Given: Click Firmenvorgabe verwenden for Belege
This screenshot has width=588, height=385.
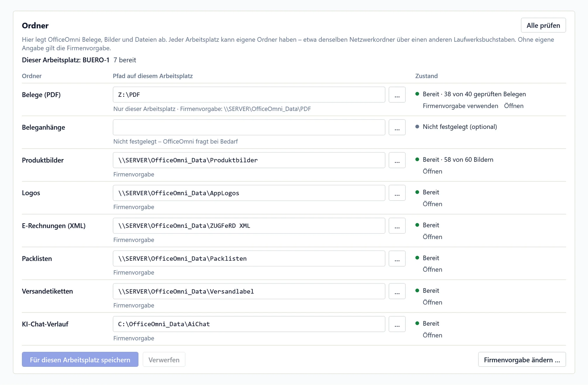Looking at the screenshot, I should (460, 106).
